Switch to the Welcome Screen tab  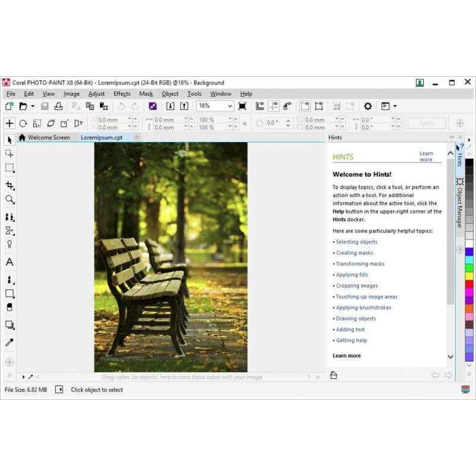(48, 137)
